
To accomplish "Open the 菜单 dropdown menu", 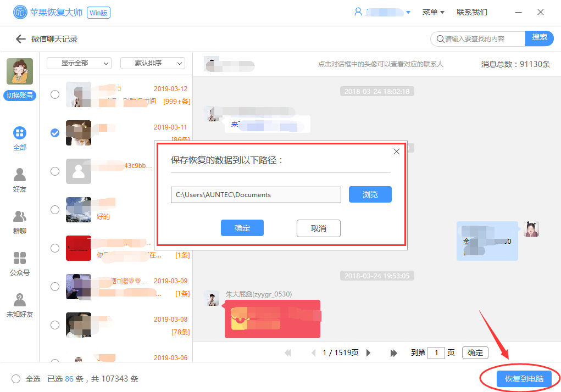I will click(434, 12).
